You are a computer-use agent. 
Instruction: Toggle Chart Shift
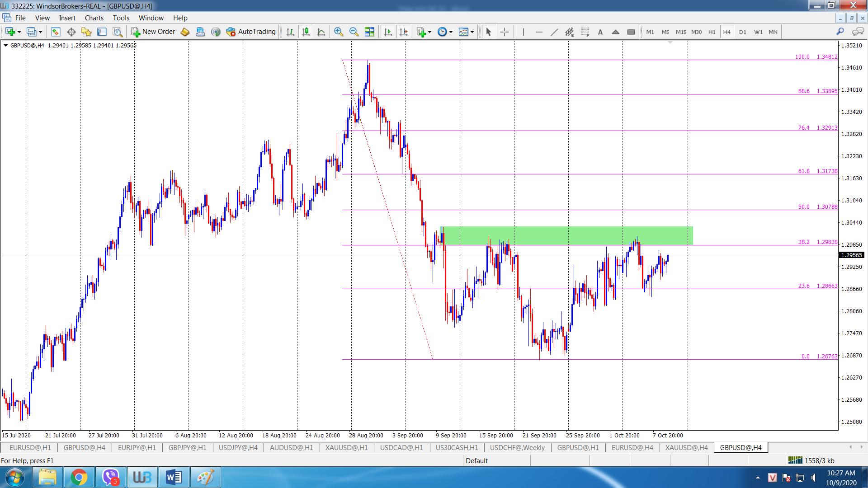[403, 32]
